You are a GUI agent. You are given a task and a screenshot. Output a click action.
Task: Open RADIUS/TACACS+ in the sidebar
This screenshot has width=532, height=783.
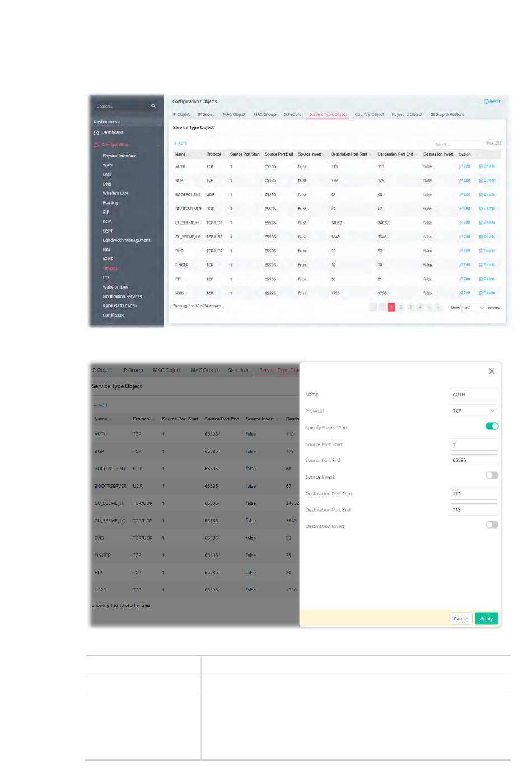119,306
